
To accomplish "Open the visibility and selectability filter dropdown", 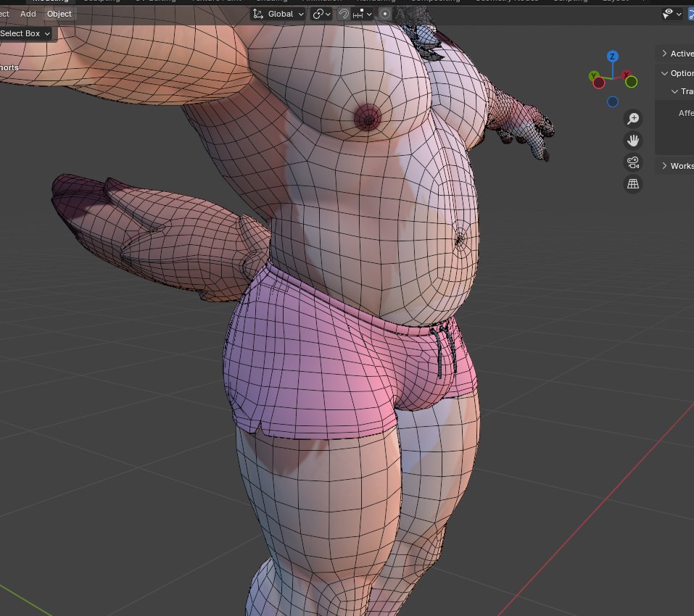I will pyautogui.click(x=672, y=14).
